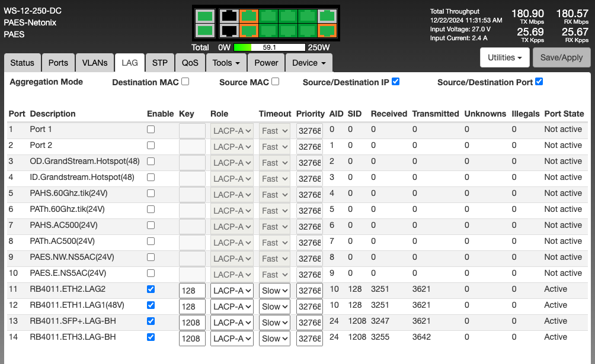Click the bottom-right orange-bordered Ethernet port icon
This screenshot has height=364, width=595.
[327, 30]
